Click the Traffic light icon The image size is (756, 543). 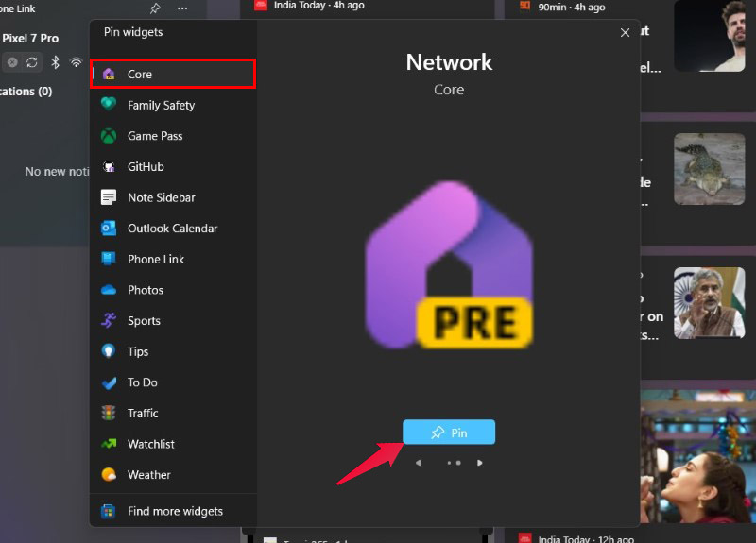[x=109, y=413]
